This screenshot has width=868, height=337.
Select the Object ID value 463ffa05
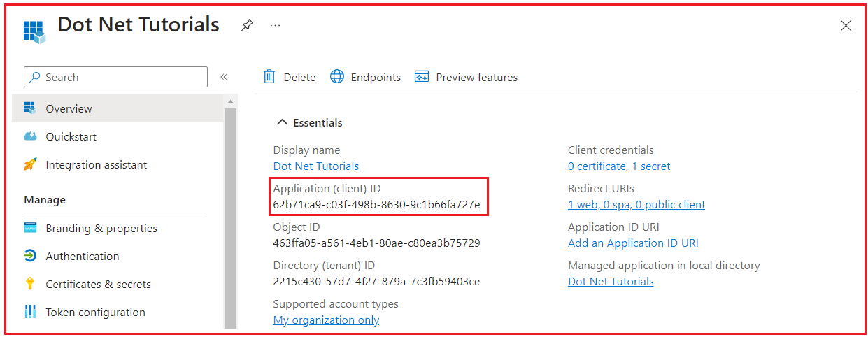coord(377,243)
